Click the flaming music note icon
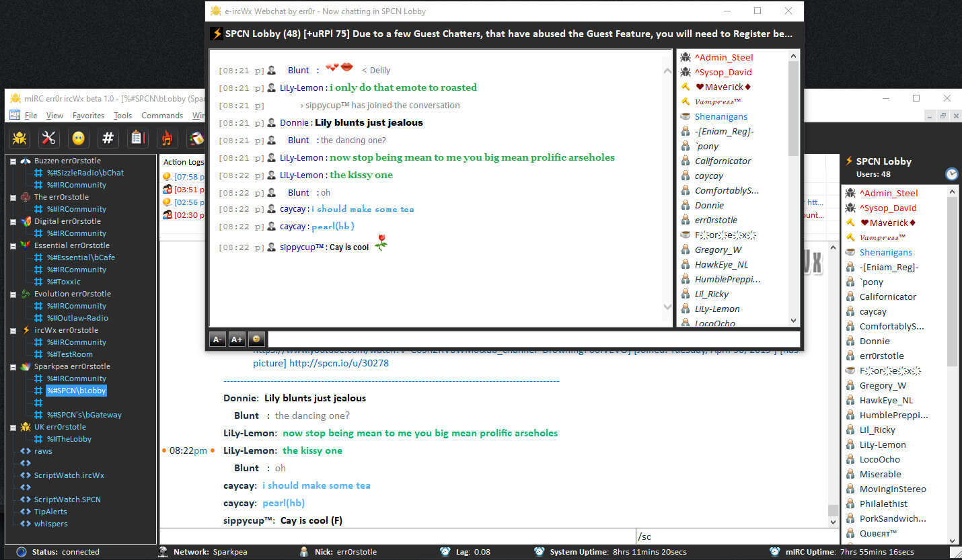This screenshot has height=560, width=962. (167, 138)
